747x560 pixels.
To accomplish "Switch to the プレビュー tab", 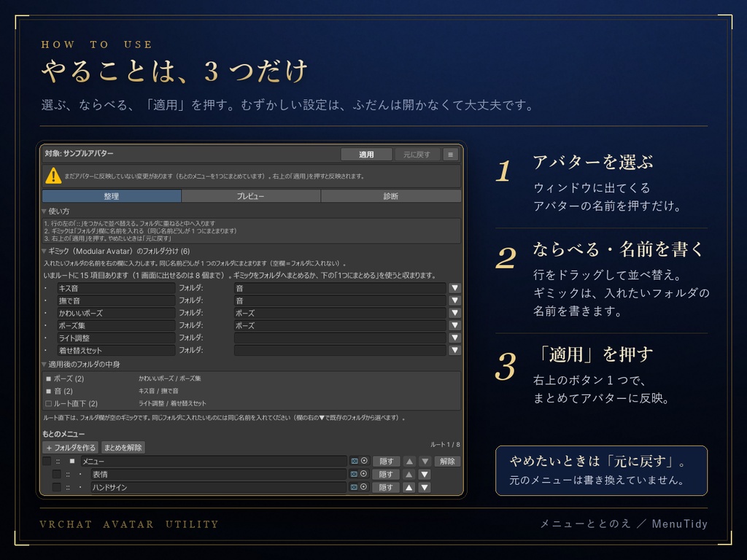I will click(251, 196).
